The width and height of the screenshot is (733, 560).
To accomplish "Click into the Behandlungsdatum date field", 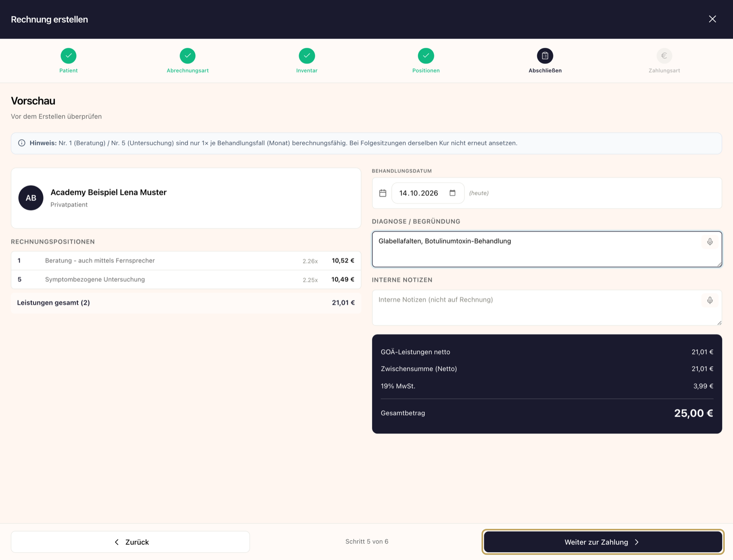I will [x=428, y=193].
